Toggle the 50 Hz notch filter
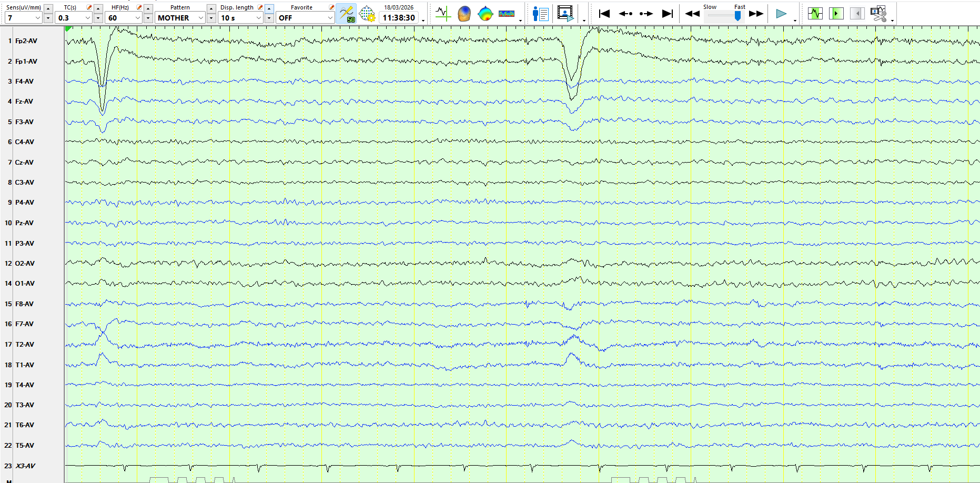Image resolution: width=980 pixels, height=483 pixels. tap(346, 14)
